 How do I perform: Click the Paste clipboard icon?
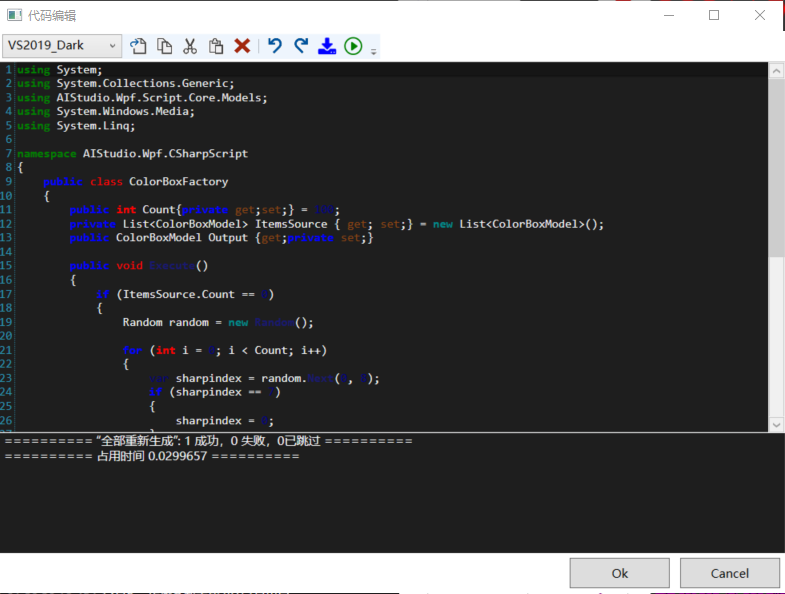(216, 46)
